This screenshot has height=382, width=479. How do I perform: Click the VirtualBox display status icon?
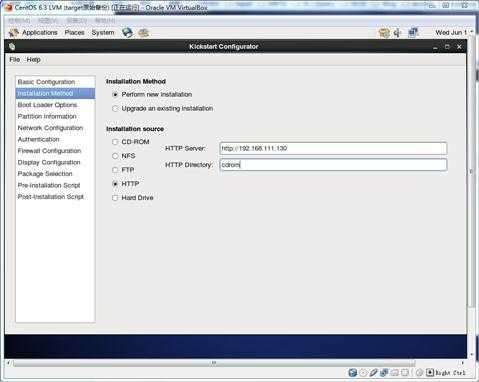coord(405,373)
